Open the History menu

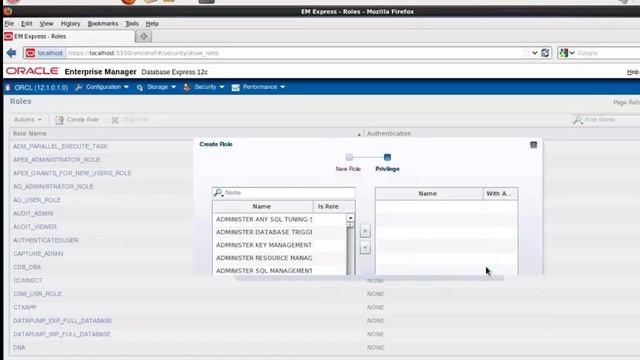(70, 24)
